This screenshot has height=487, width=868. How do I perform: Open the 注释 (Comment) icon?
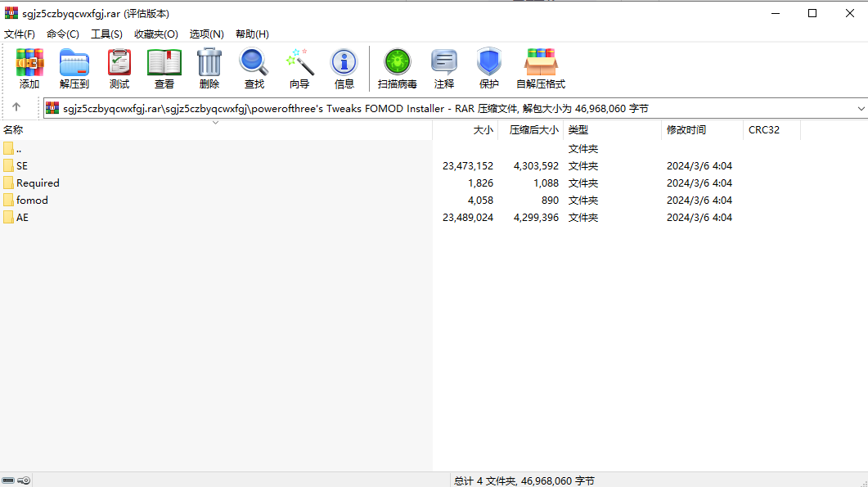444,68
